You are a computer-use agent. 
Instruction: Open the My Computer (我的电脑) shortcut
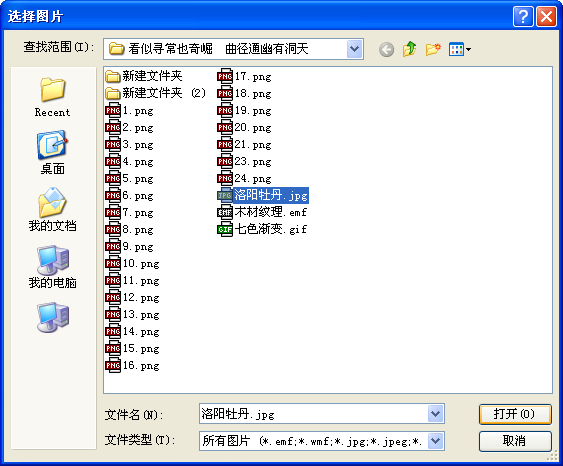pos(52,267)
